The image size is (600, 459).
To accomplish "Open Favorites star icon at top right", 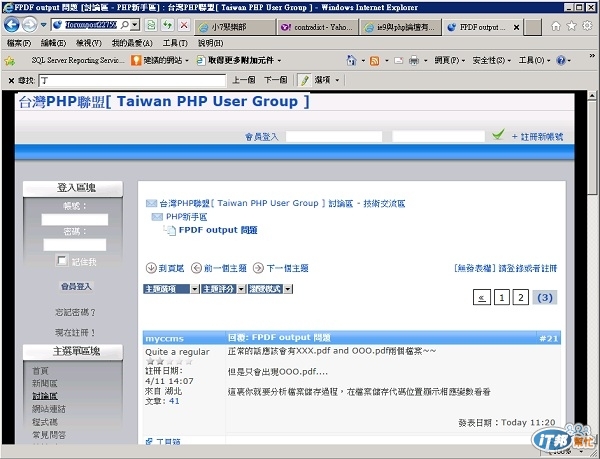I will [x=571, y=26].
